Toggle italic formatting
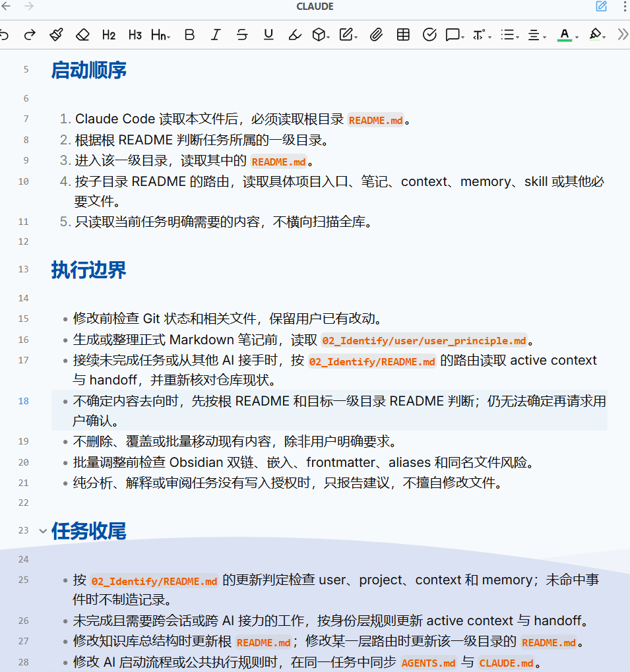 (216, 35)
